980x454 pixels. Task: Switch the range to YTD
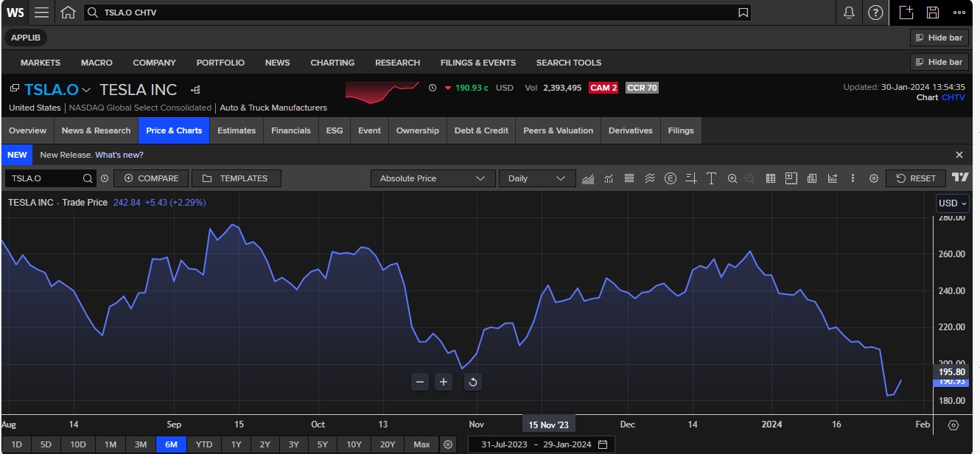(204, 444)
